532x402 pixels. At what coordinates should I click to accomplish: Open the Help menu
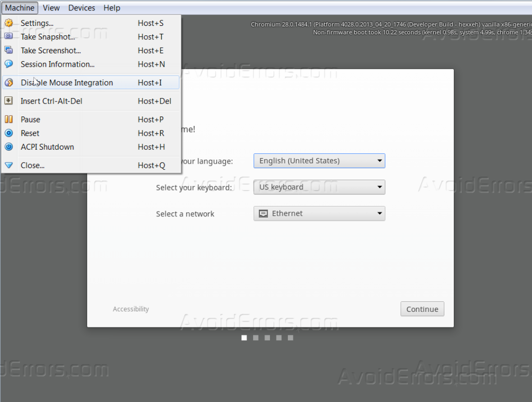click(112, 7)
